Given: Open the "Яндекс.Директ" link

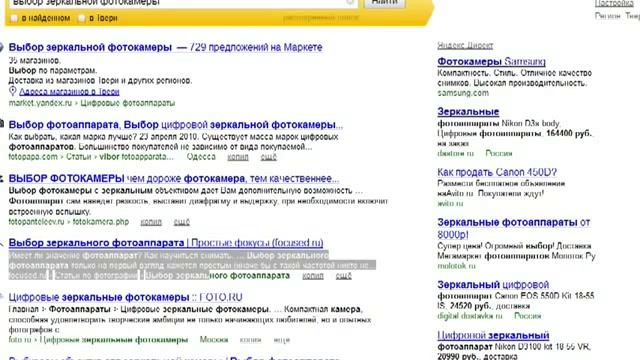Looking at the screenshot, I should click(465, 45).
